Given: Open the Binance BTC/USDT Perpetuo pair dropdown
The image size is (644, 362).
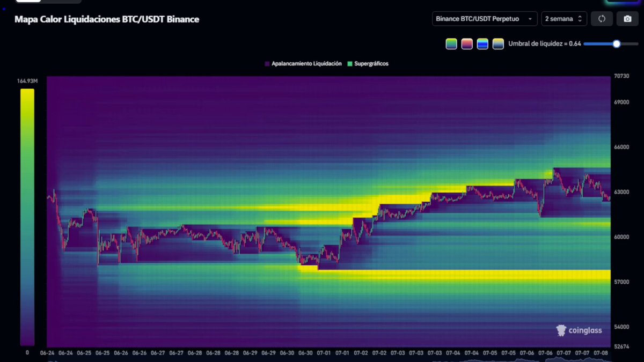Looking at the screenshot, I should pyautogui.click(x=485, y=19).
